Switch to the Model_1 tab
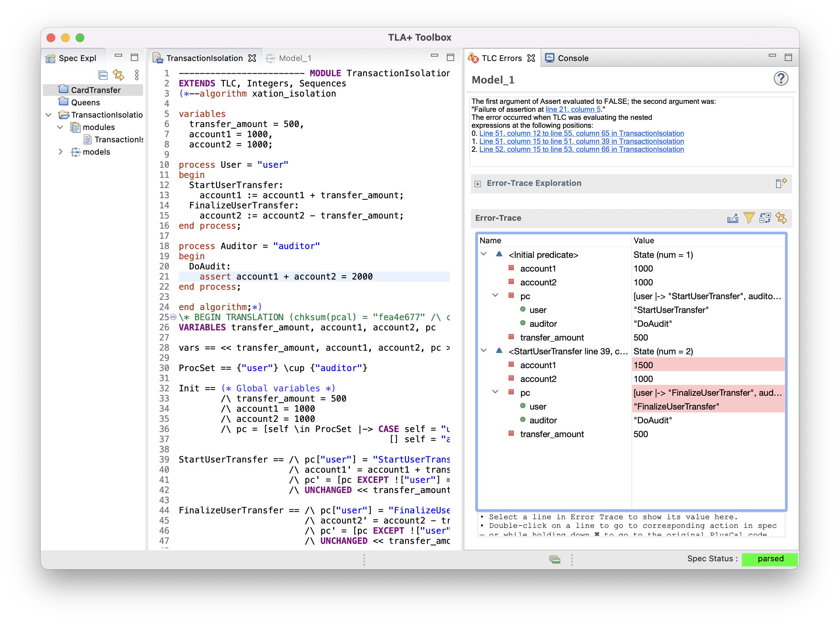The image size is (840, 623). (289, 58)
